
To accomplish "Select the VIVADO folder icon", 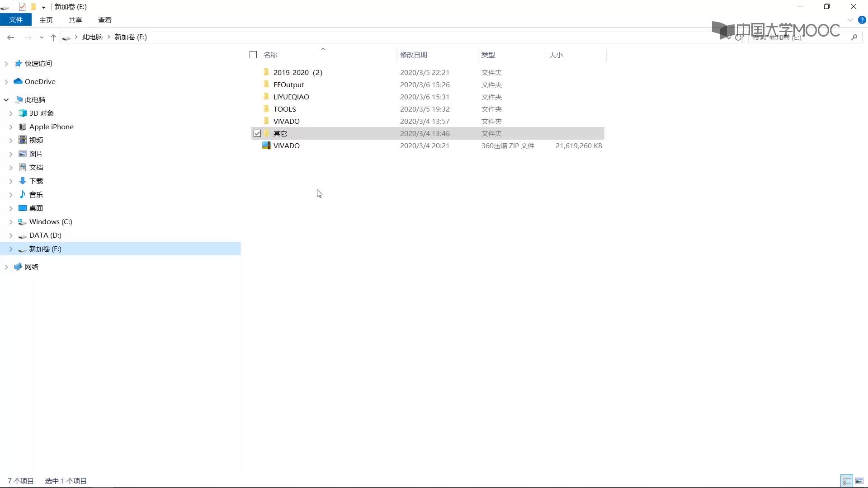I will pos(266,121).
